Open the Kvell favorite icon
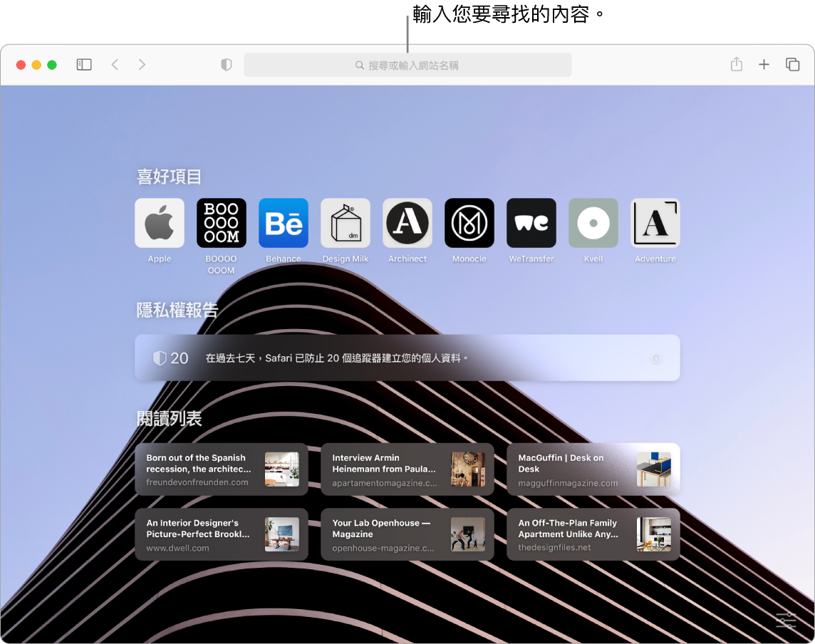The image size is (815, 644). tap(593, 223)
